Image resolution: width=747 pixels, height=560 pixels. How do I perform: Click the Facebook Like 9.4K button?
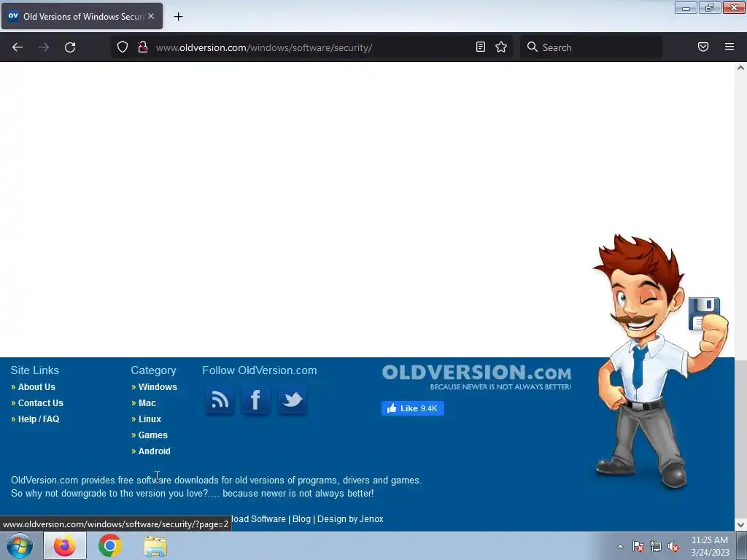413,408
